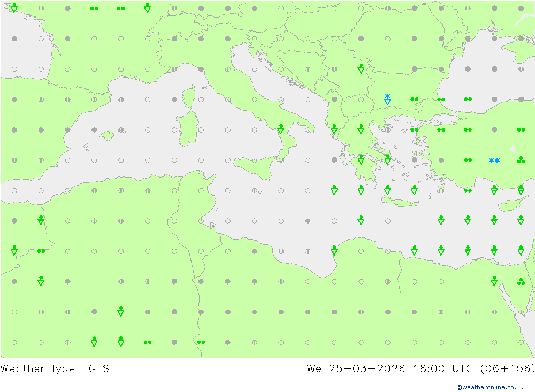The height and width of the screenshot is (392, 535).
Task: Click the "GFS" model label
Action: pyautogui.click(x=100, y=369)
